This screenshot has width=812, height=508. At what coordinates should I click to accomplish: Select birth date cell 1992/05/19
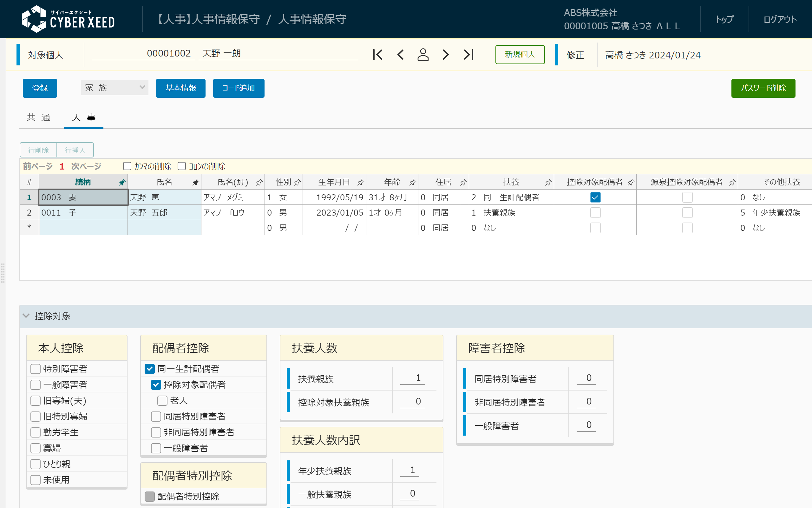point(334,197)
